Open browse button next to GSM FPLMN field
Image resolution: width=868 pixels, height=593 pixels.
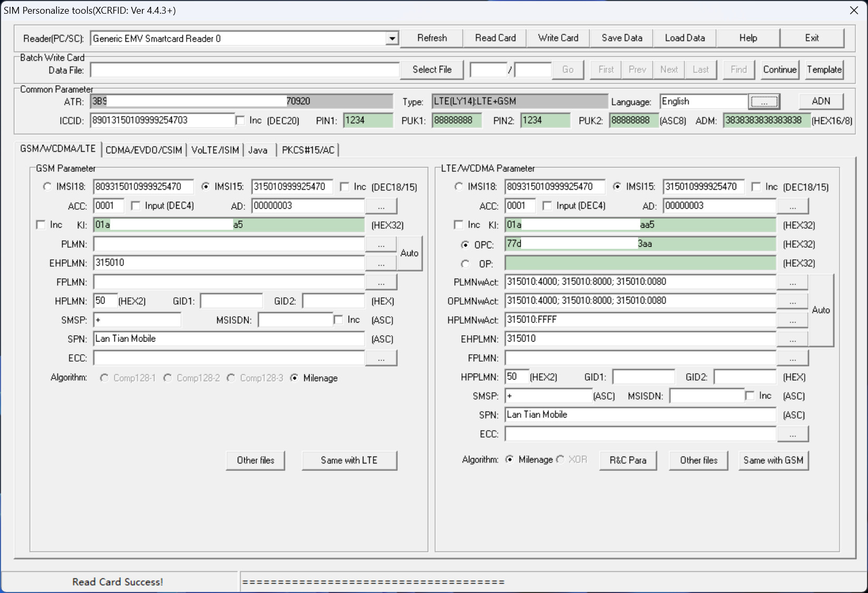381,283
